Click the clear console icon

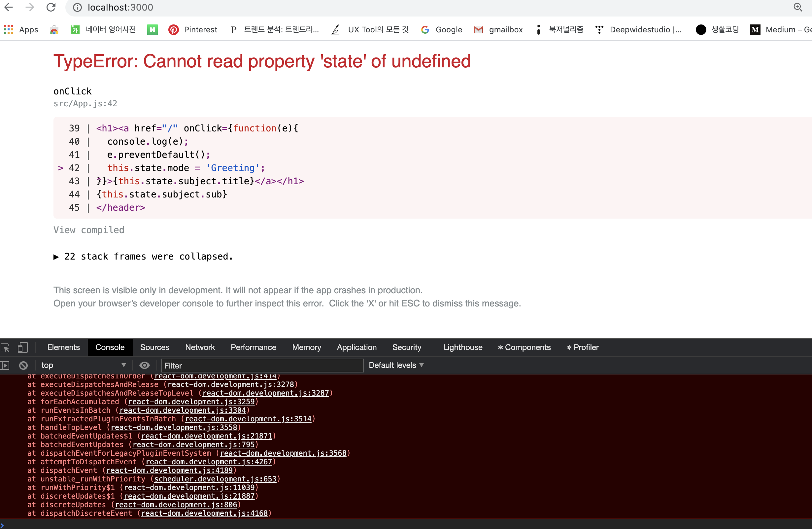tap(23, 366)
